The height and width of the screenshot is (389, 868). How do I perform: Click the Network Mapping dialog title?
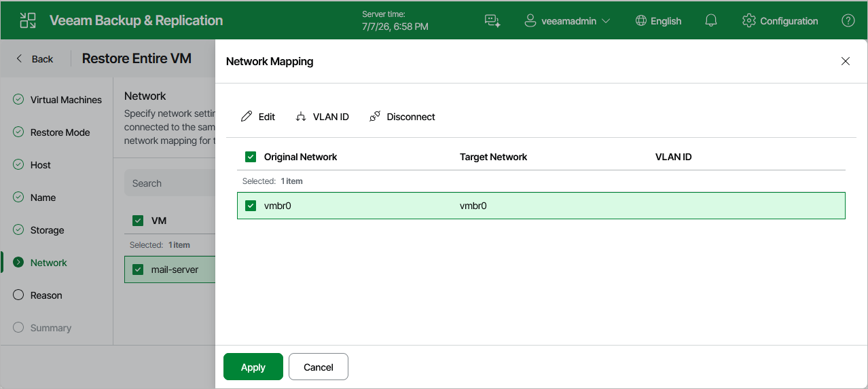tap(270, 61)
